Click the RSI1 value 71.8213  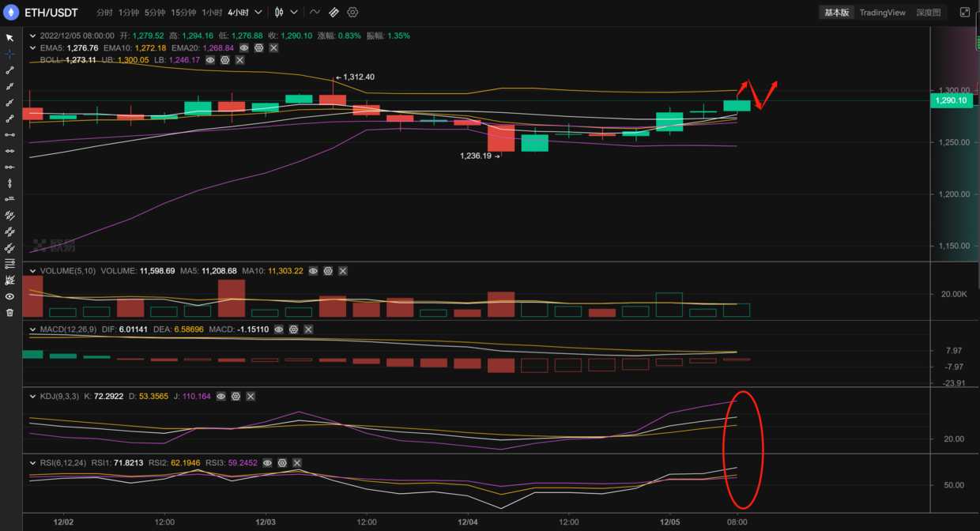click(128, 463)
